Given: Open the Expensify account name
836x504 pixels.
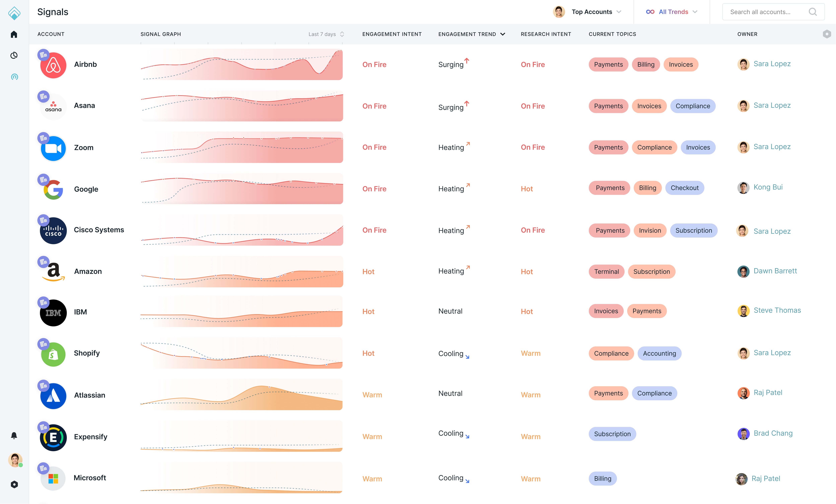Looking at the screenshot, I should [91, 437].
